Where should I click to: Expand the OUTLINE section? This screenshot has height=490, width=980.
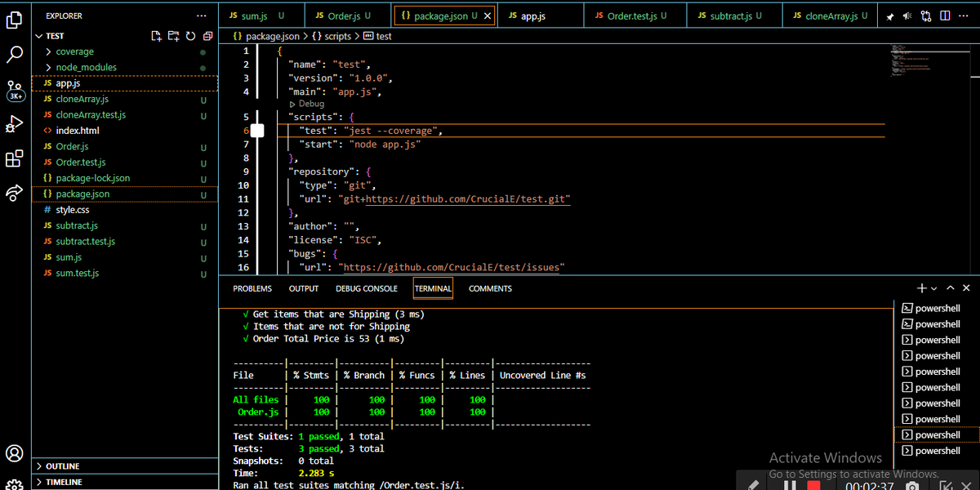pos(126,466)
